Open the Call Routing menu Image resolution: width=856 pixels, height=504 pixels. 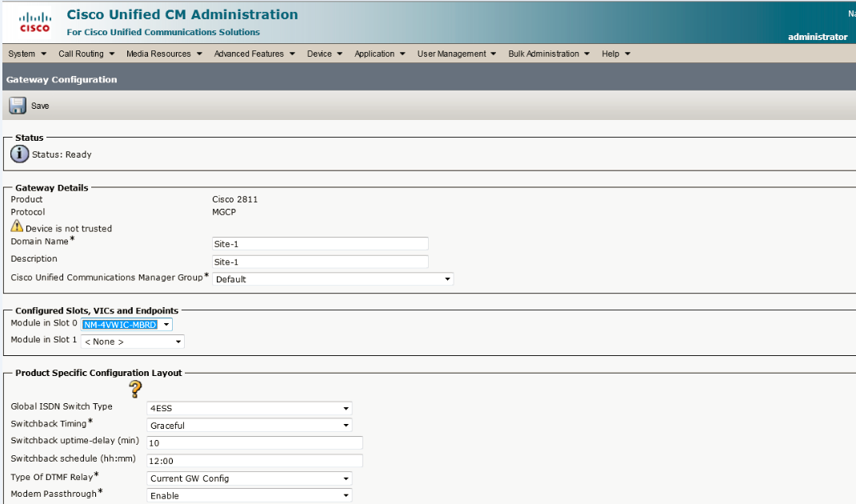pos(86,54)
